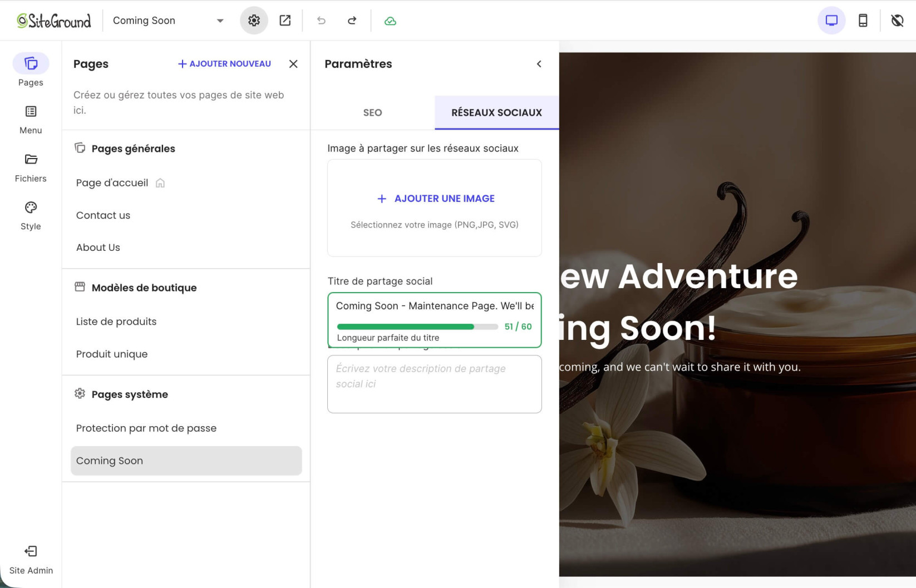Close the Pages panel
Viewport: 916px width, 588px height.
(x=293, y=64)
